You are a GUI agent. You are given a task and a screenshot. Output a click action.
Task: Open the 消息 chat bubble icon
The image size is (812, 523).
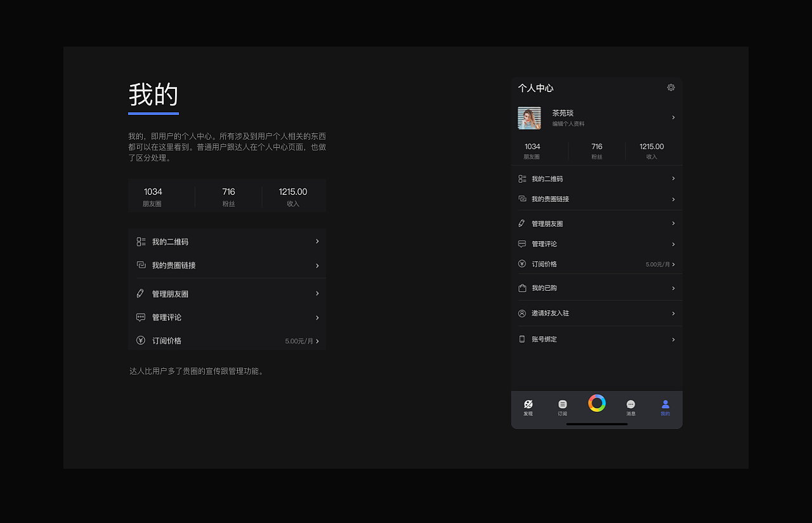[x=631, y=403]
